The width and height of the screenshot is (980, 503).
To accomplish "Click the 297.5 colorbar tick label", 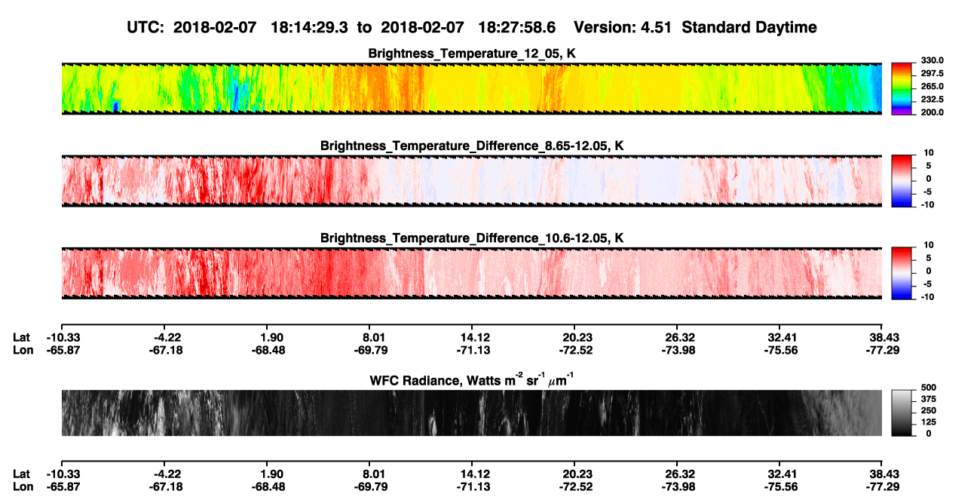I will [x=932, y=73].
